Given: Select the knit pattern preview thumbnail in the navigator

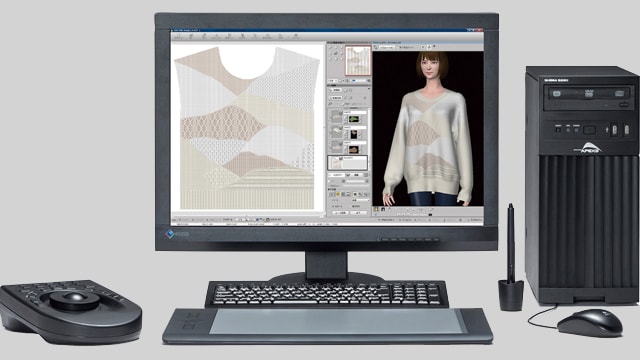Looking at the screenshot, I should pos(358,60).
